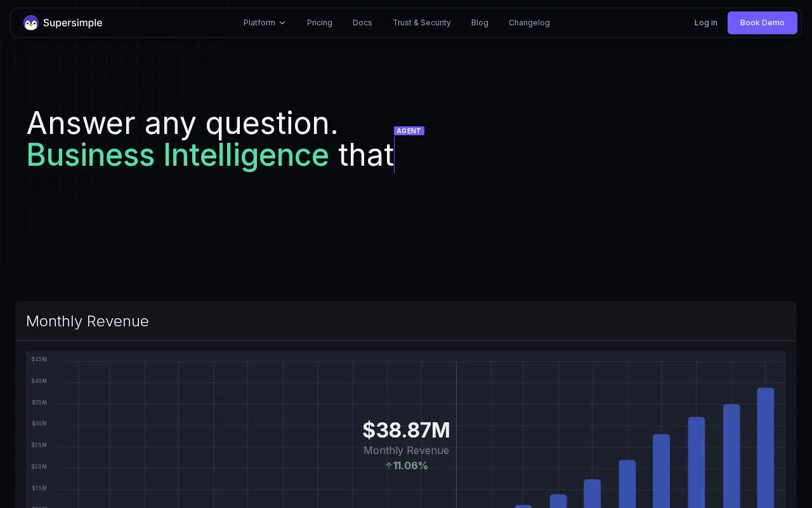Image resolution: width=812 pixels, height=508 pixels.
Task: Click the $35M axis label
Action: pos(39,403)
